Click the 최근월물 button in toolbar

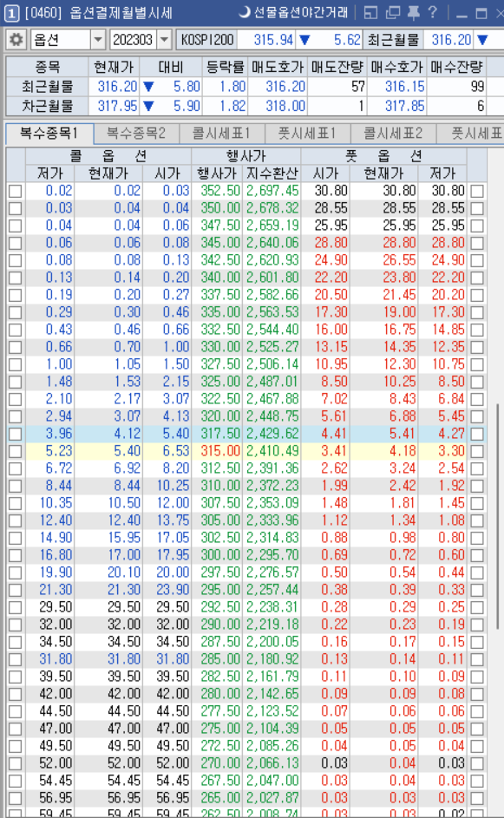tap(393, 40)
